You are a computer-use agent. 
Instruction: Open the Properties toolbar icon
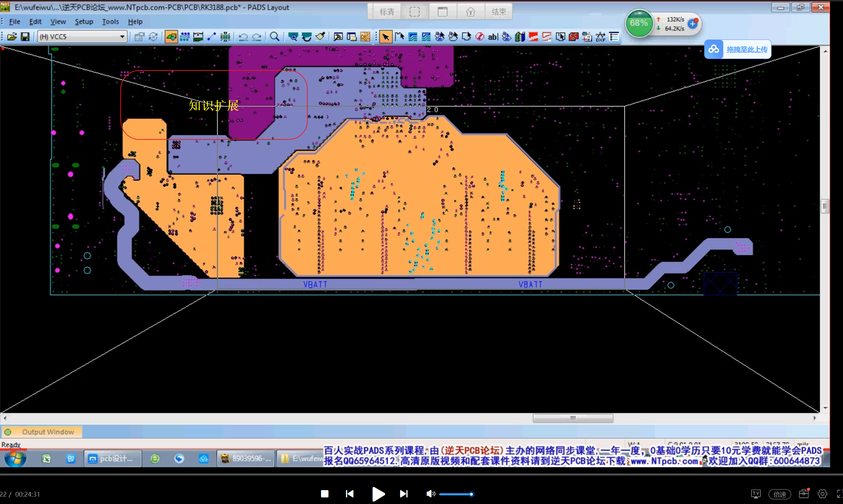click(139, 36)
